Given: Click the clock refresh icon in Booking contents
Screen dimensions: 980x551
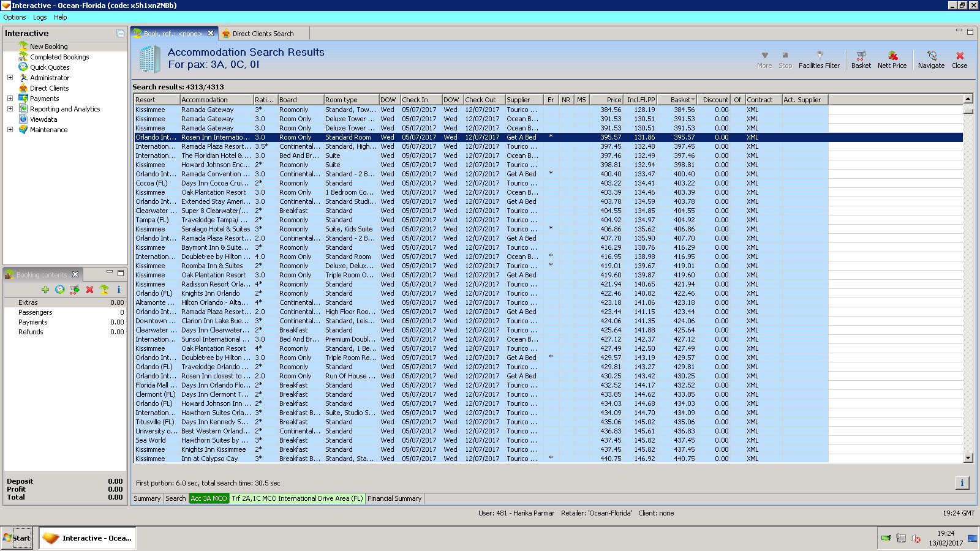Looking at the screenshot, I should (x=60, y=290).
